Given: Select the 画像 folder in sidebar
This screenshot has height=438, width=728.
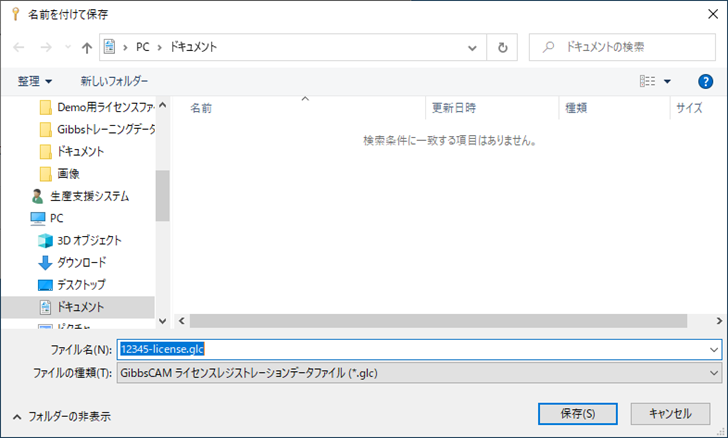Looking at the screenshot, I should [68, 174].
